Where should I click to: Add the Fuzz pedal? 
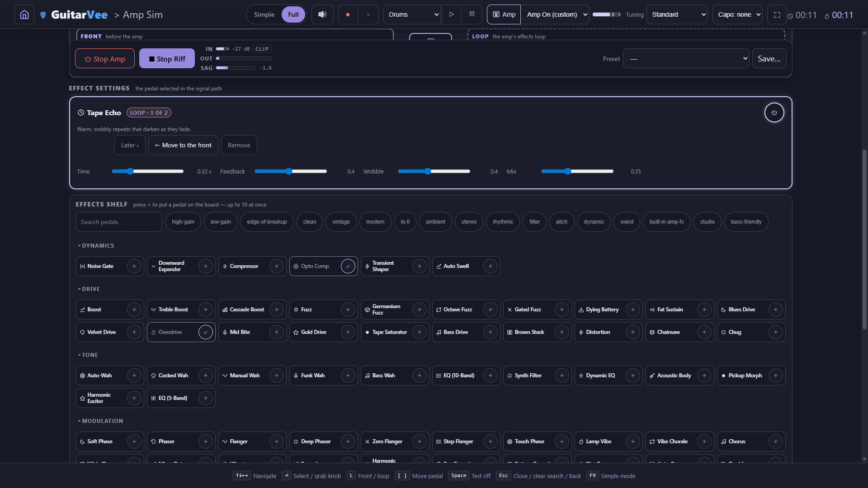click(x=348, y=310)
